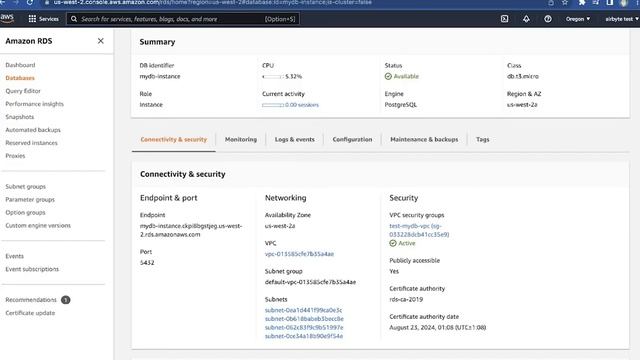
Task: Select the mydb-instance endpoint text
Action: (191, 230)
